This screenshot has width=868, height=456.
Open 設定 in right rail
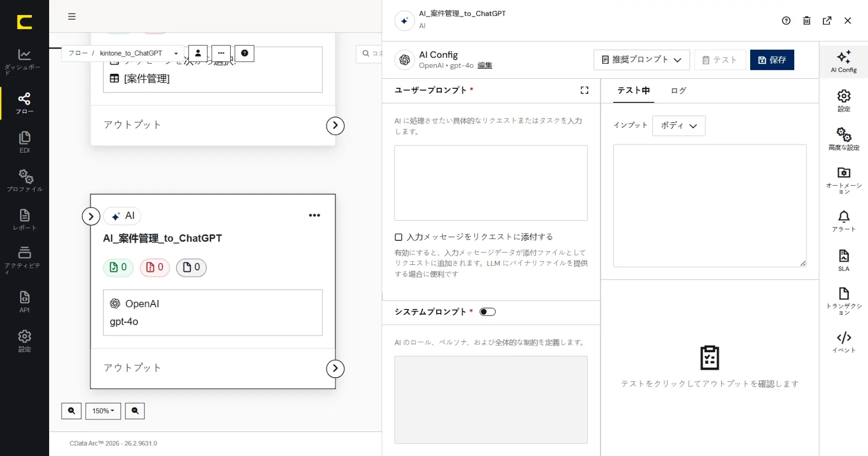coord(844,100)
